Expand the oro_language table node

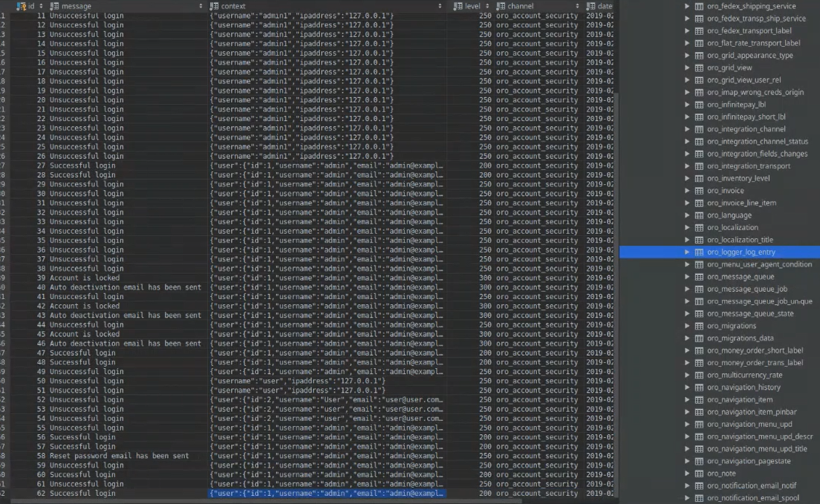tap(687, 215)
